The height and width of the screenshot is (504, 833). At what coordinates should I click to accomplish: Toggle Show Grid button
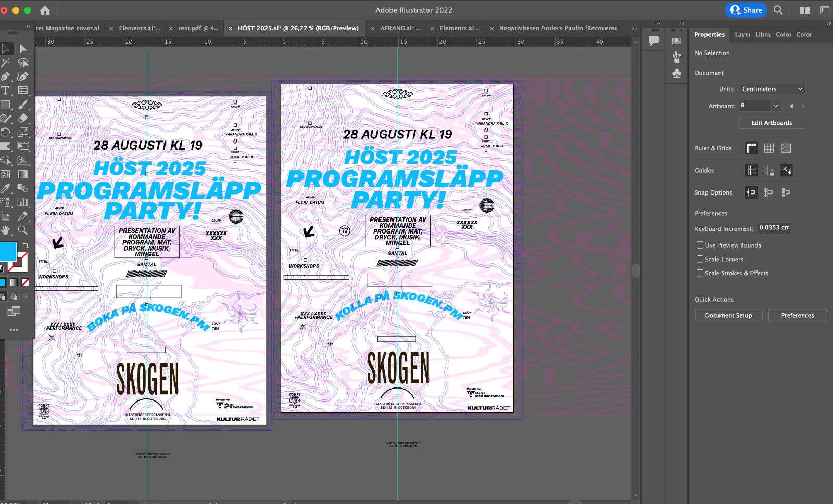click(x=769, y=148)
